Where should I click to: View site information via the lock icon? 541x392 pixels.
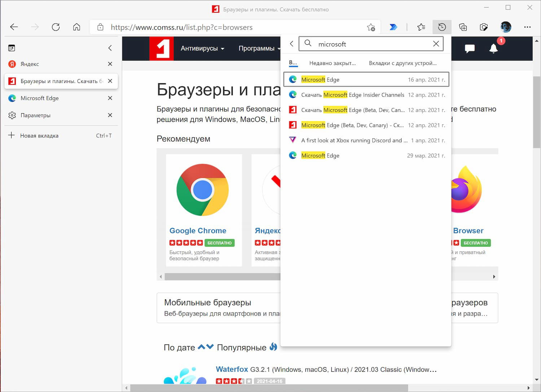(100, 27)
